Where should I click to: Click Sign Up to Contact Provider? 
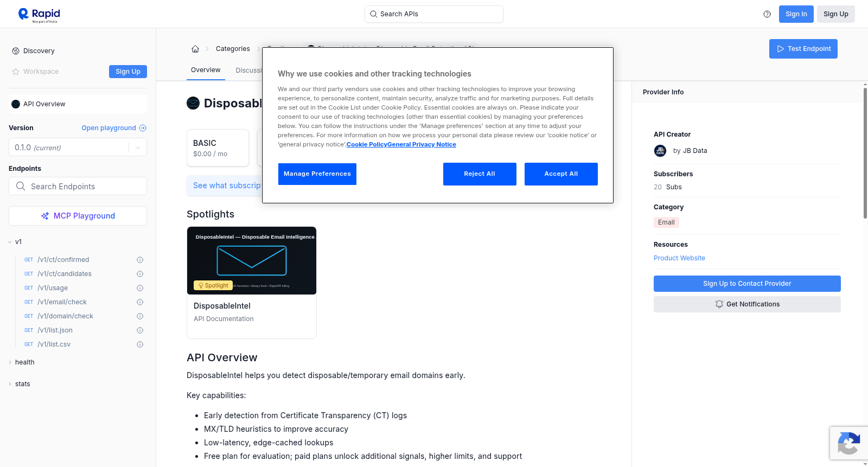click(x=747, y=284)
